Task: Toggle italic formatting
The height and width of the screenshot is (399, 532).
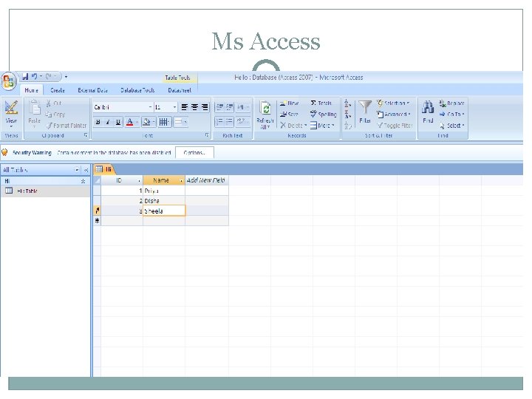Action: tap(108, 122)
